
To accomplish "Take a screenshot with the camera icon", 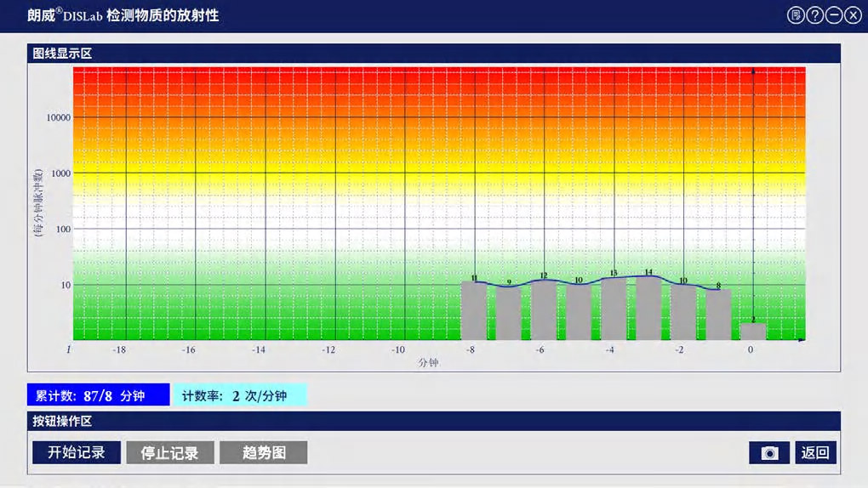I will coord(769,453).
